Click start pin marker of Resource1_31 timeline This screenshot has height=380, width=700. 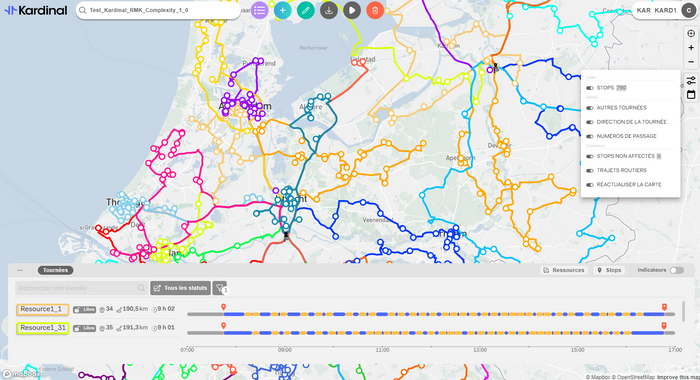click(x=224, y=326)
